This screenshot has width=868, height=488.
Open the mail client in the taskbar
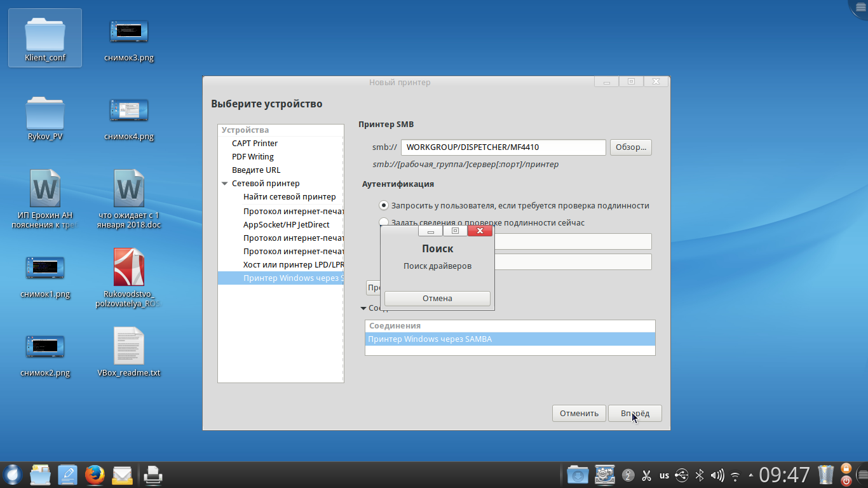[x=122, y=475]
